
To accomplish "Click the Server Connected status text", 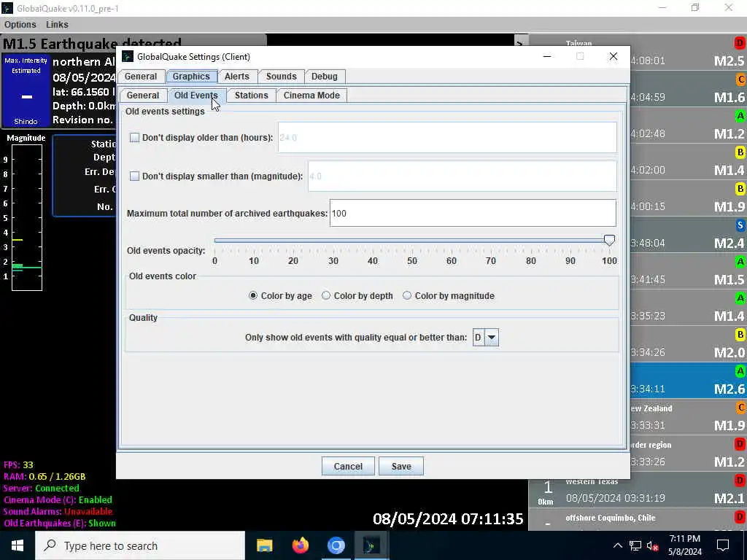I will (41, 488).
